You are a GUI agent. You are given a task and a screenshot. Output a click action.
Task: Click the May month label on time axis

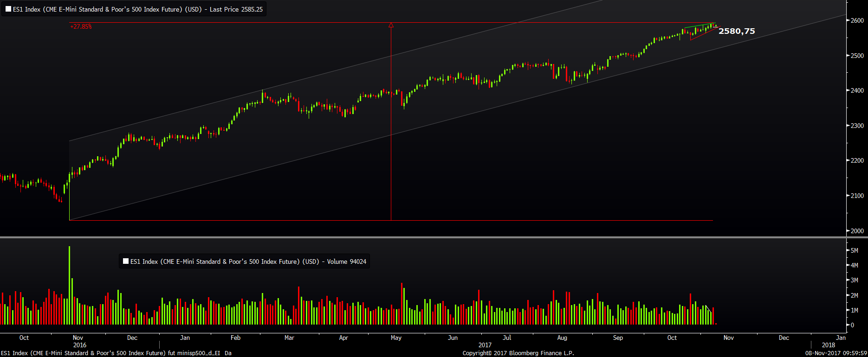coord(396,338)
